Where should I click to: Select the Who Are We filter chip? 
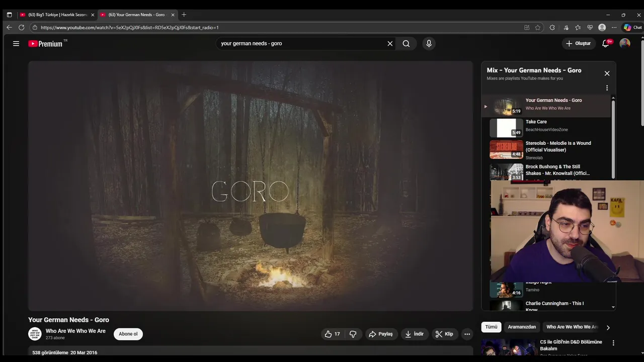click(572, 327)
